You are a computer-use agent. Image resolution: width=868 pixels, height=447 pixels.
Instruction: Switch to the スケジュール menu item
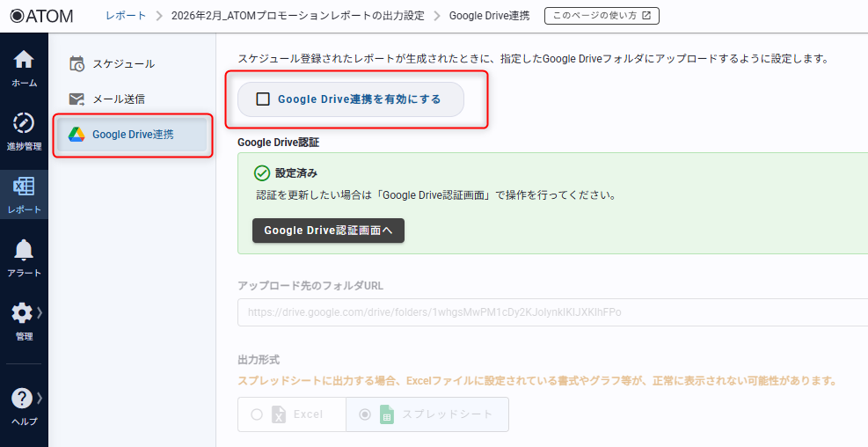tap(123, 63)
